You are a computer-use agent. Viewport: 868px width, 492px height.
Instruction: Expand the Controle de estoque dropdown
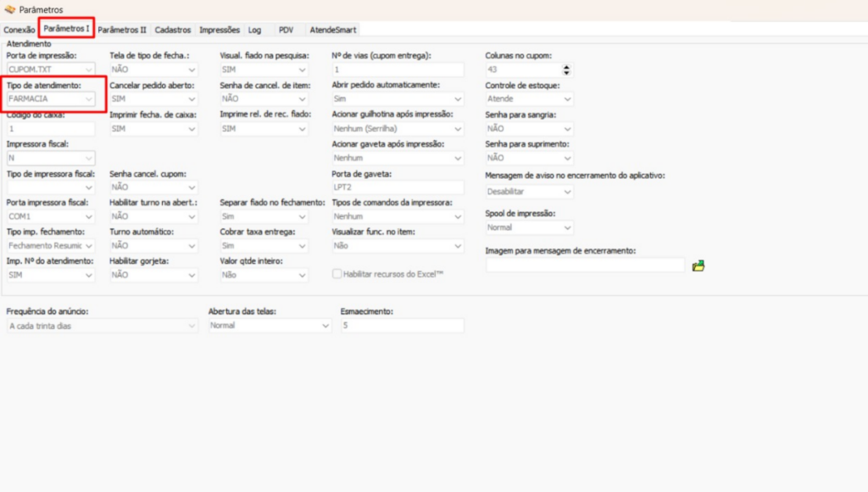[567, 99]
